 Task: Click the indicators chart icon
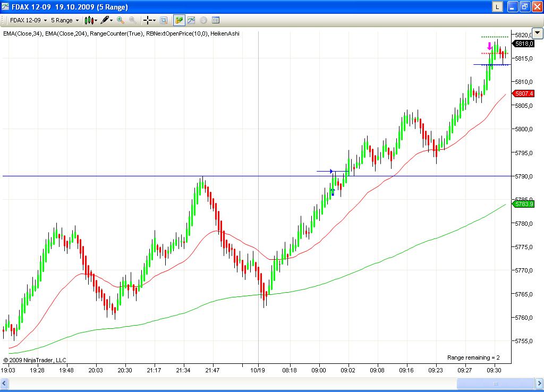coord(191,20)
